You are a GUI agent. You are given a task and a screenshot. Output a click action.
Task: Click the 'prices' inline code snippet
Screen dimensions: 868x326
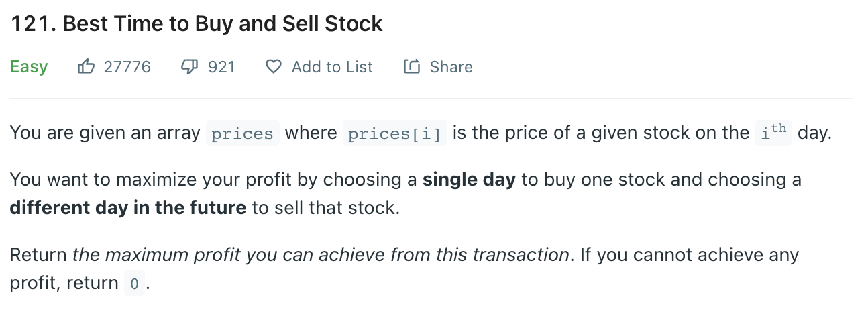coord(242,133)
